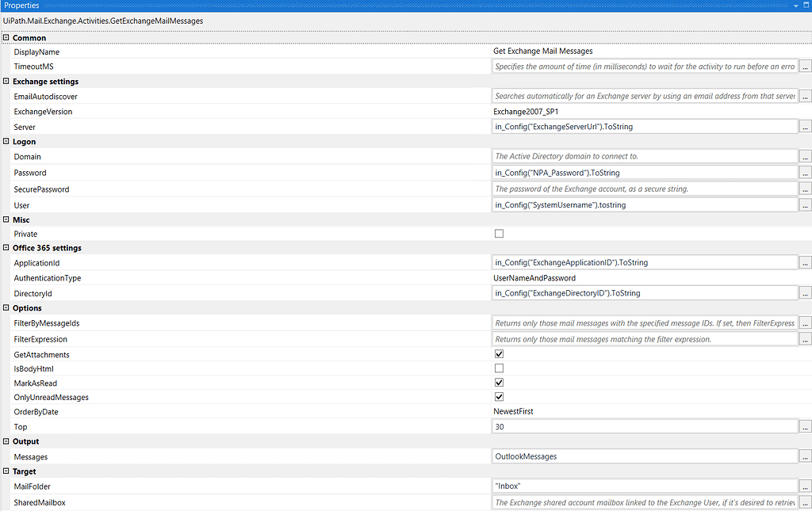The width and height of the screenshot is (812, 511).
Task: Open the expression editor for TimeoutMS
Action: (806, 66)
